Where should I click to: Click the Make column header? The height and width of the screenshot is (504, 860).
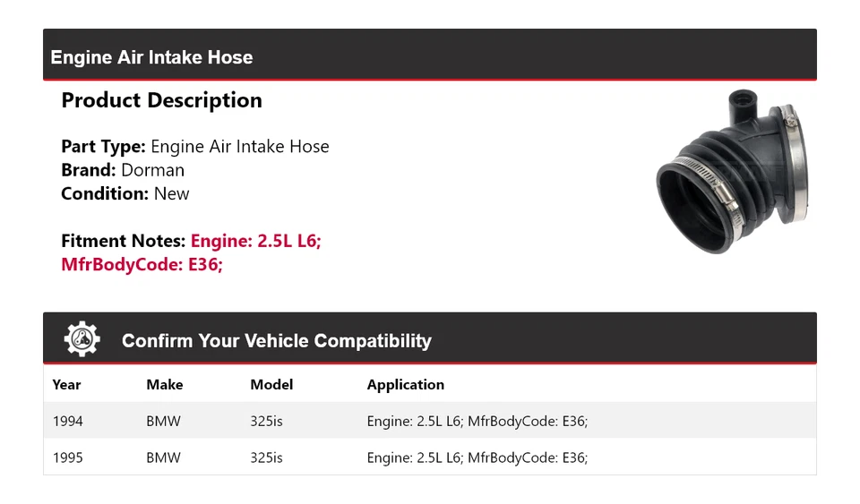coord(164,385)
